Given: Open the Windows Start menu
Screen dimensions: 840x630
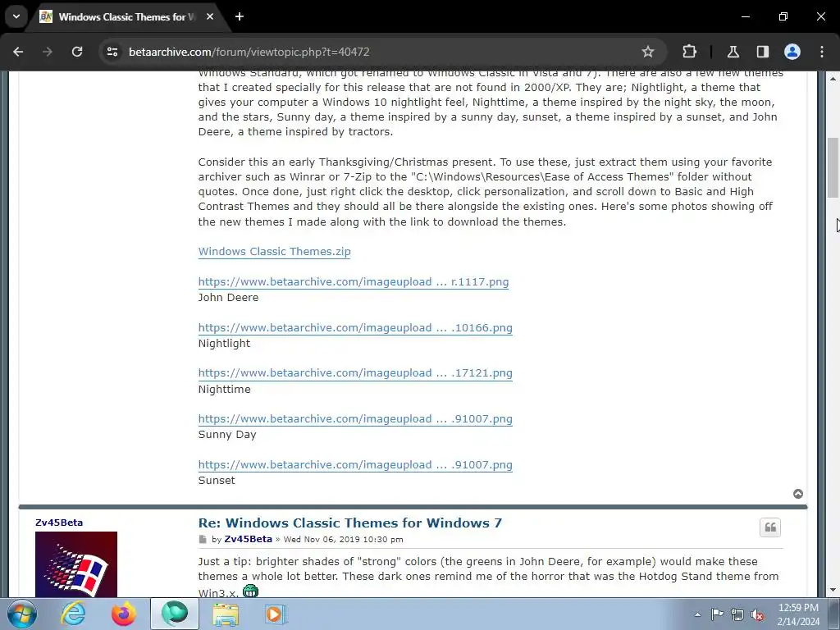Looking at the screenshot, I should (x=22, y=614).
